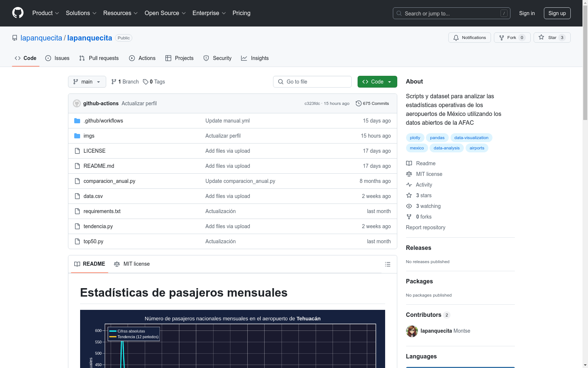Open the imgs folder icon
The width and height of the screenshot is (588, 368).
(77, 136)
